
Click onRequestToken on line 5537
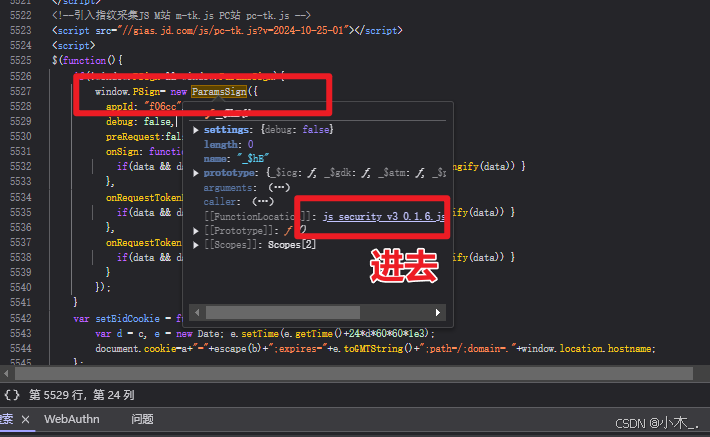144,243
